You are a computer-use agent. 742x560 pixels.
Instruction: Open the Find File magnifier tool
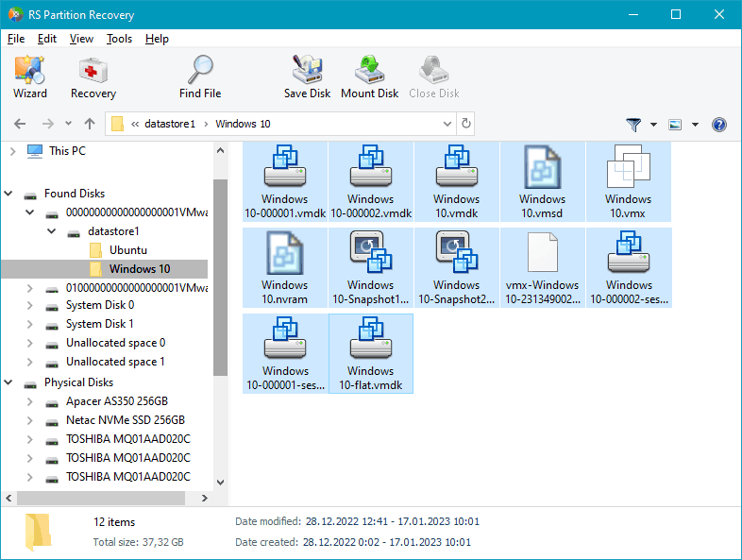click(200, 76)
